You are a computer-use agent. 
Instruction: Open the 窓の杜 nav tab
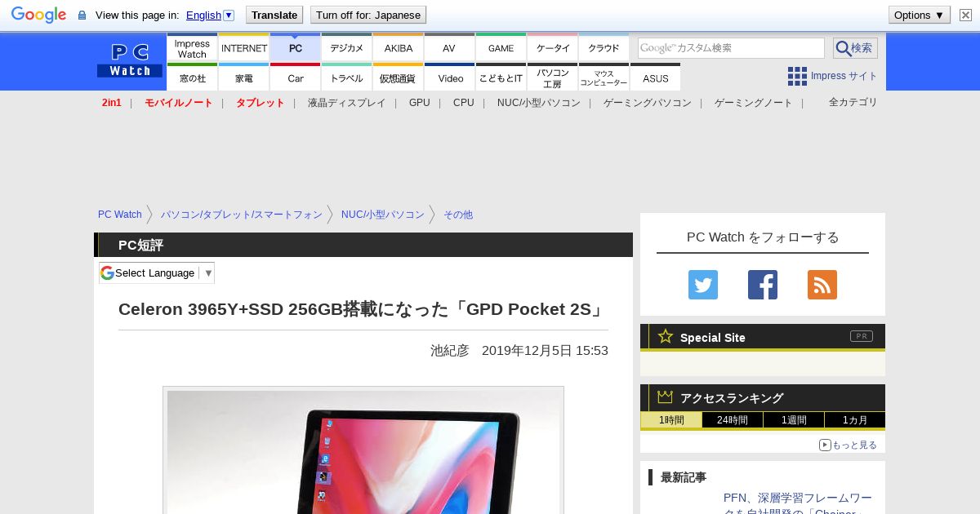click(x=192, y=78)
